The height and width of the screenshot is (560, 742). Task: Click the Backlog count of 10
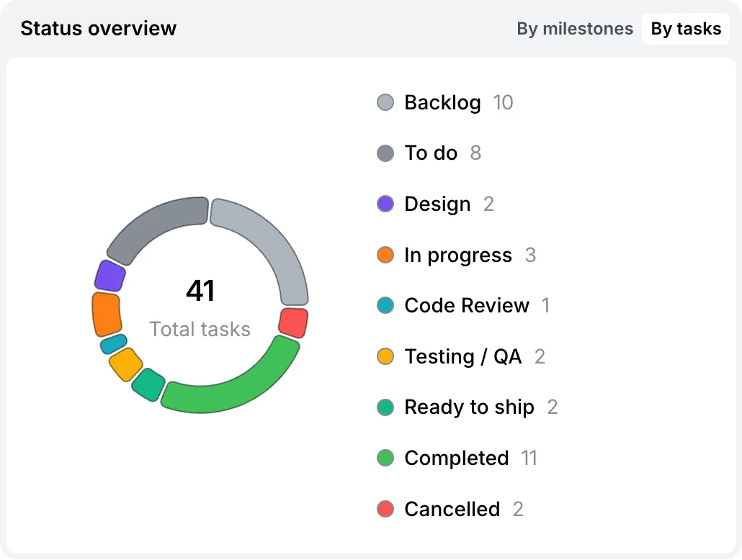503,103
